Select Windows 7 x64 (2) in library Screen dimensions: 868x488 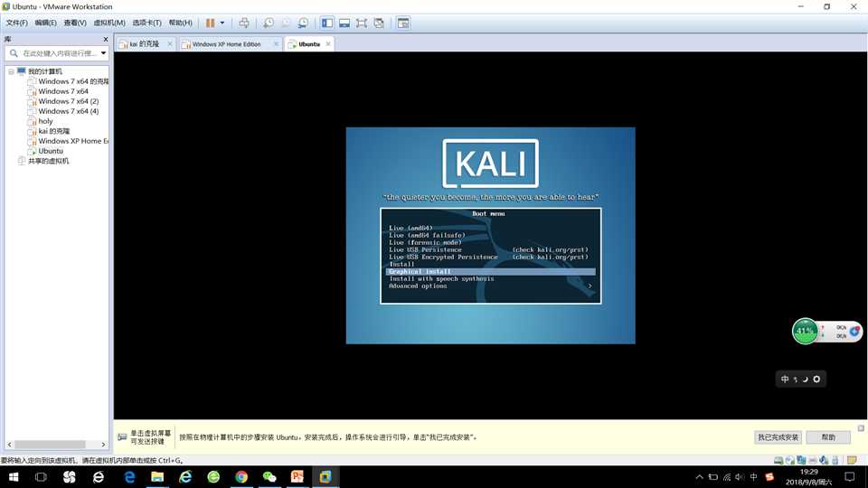click(x=68, y=101)
